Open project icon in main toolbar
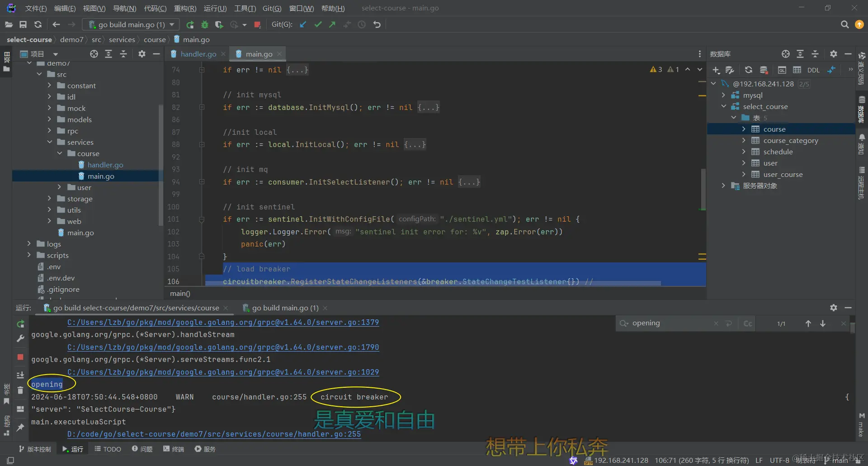The width and height of the screenshot is (868, 466). coord(9,24)
